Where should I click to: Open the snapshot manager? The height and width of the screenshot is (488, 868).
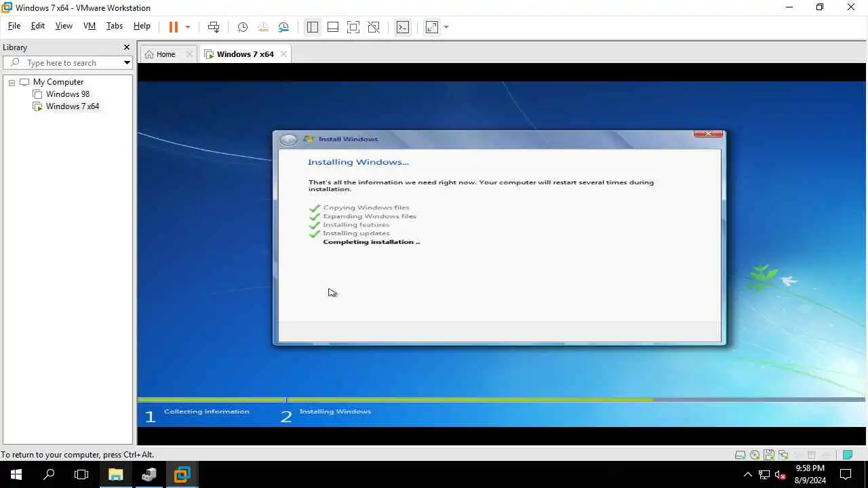point(283,27)
